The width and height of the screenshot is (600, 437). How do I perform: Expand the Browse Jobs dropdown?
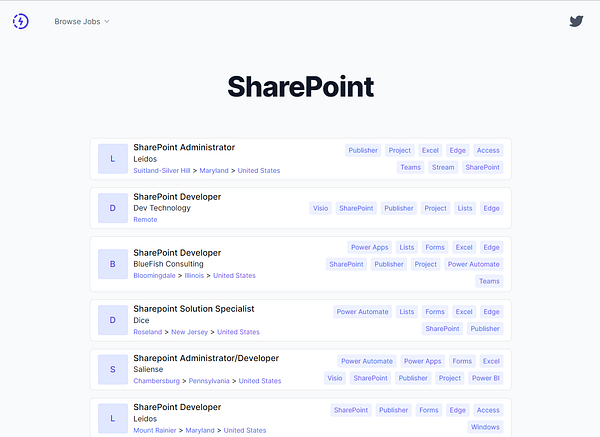82,21
